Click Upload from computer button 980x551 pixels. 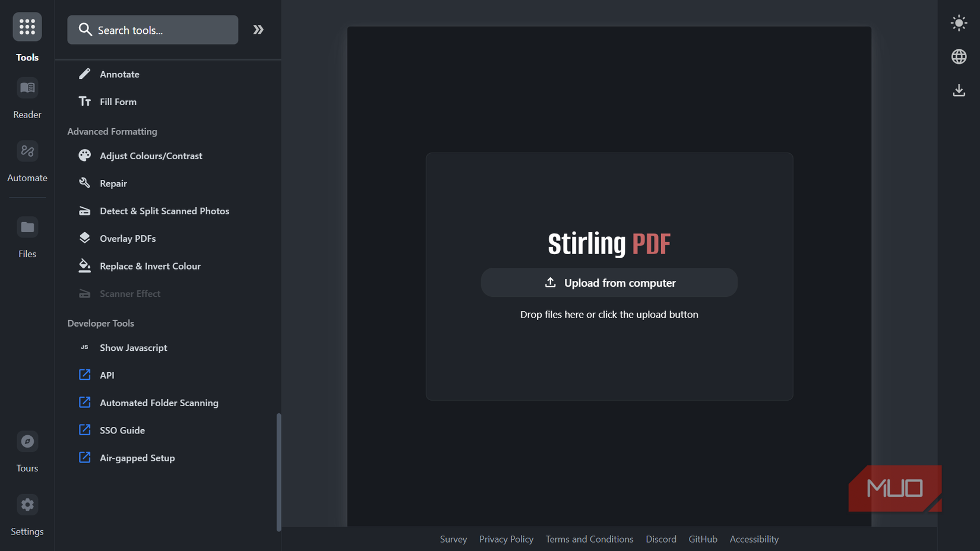click(x=609, y=283)
